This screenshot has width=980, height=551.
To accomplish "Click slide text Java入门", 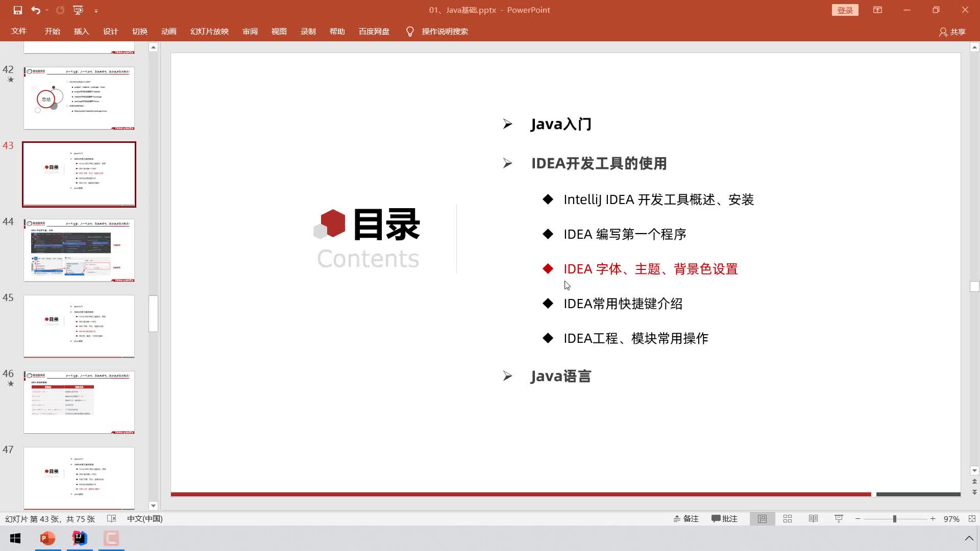I will tap(561, 124).
